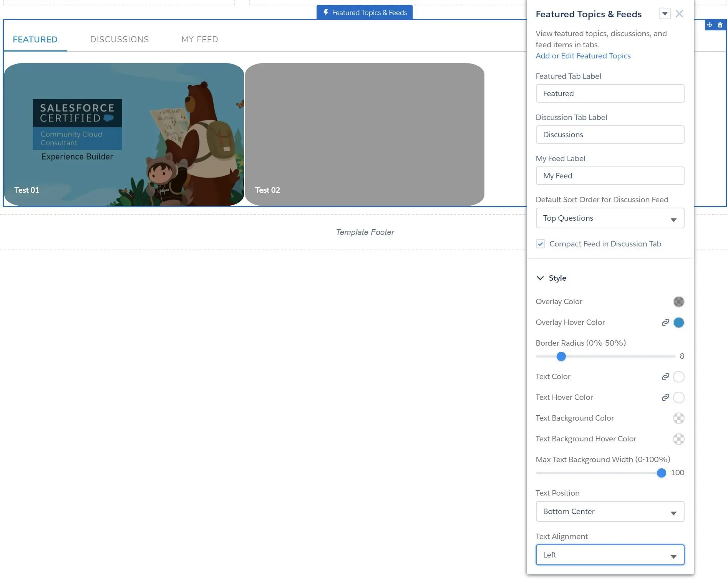728x579 pixels.
Task: Click the Template Footer region
Action: [x=365, y=232]
